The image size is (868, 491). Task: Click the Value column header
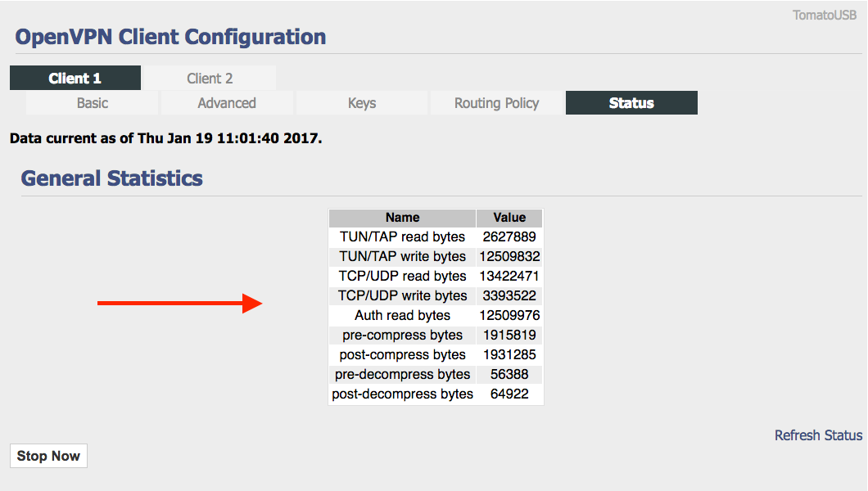pos(509,218)
